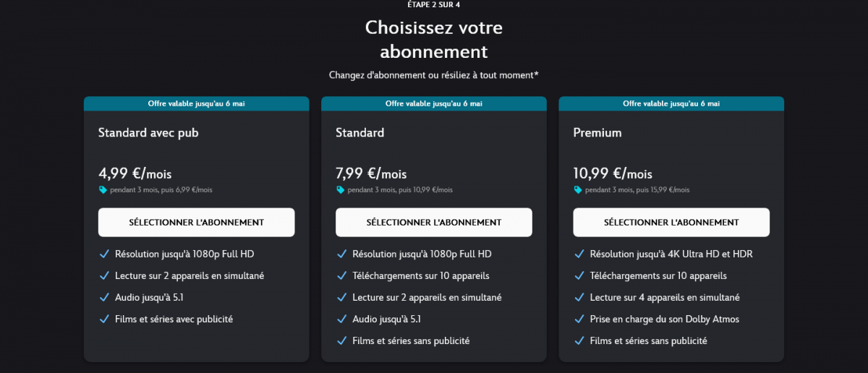Screen dimensions: 868x373
Task: Click the checkmark next to Dolby Atmos feature
Action: pos(579,319)
